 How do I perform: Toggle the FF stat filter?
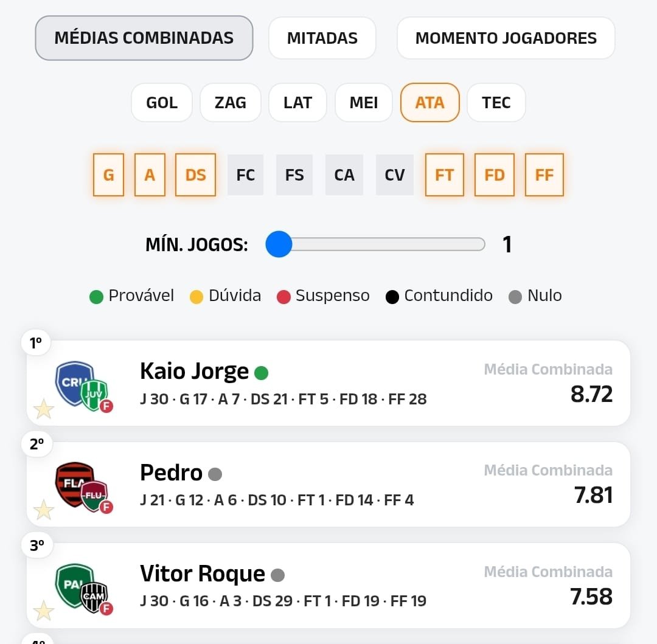click(544, 175)
